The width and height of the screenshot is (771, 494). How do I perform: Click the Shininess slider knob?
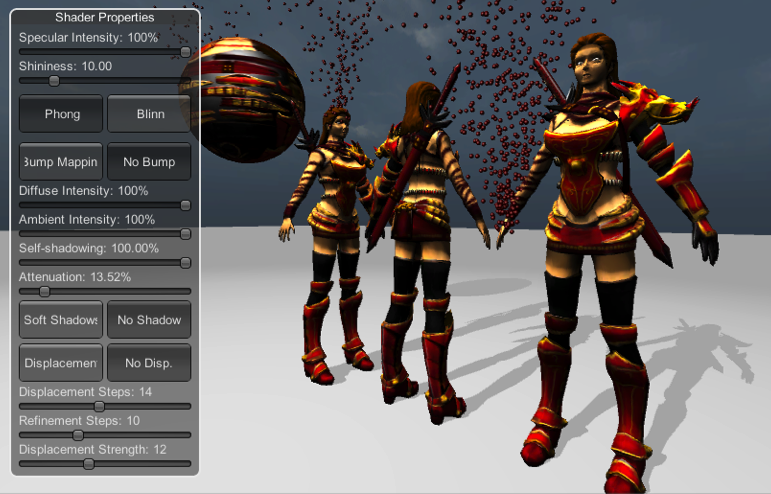click(x=54, y=81)
